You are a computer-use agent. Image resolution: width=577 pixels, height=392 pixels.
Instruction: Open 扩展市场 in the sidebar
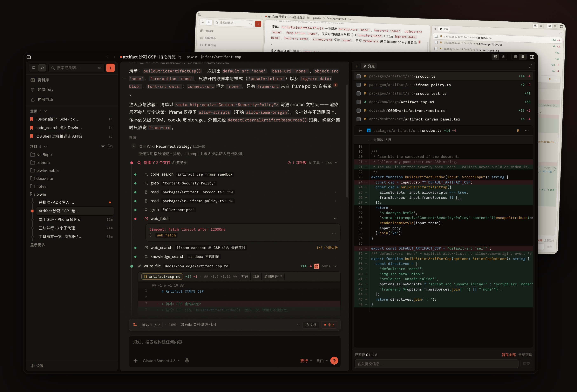[x=72, y=99]
